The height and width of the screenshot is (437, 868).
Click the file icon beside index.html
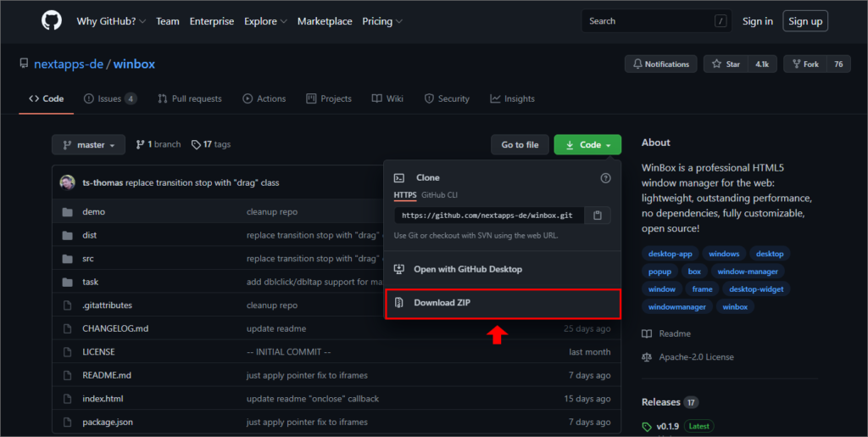[x=68, y=398]
